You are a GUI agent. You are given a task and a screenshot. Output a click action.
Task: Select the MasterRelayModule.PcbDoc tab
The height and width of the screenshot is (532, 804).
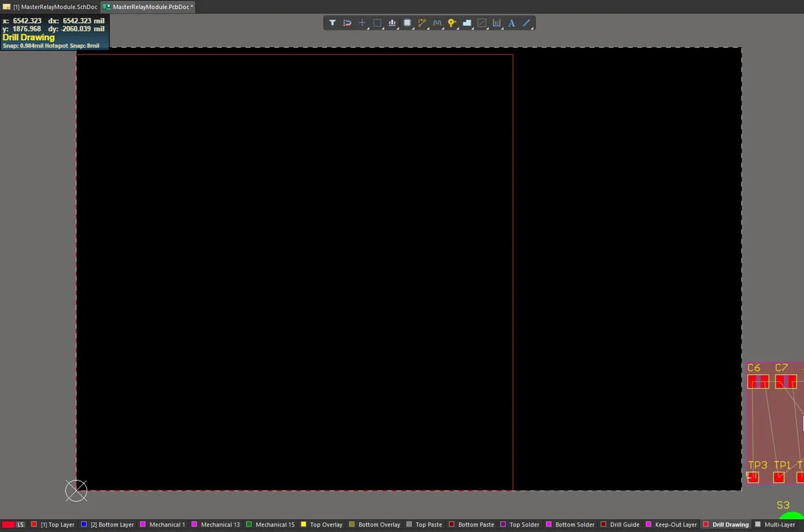click(x=148, y=7)
